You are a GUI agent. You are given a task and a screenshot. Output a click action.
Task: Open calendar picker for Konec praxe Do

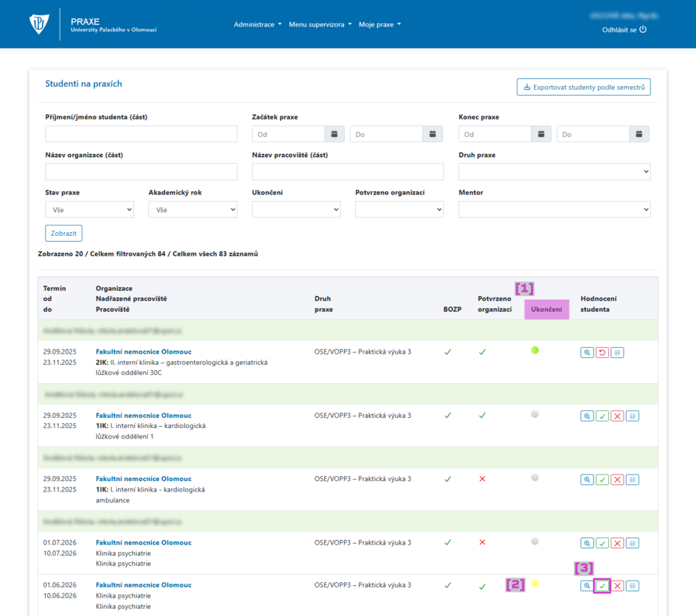pyautogui.click(x=639, y=134)
